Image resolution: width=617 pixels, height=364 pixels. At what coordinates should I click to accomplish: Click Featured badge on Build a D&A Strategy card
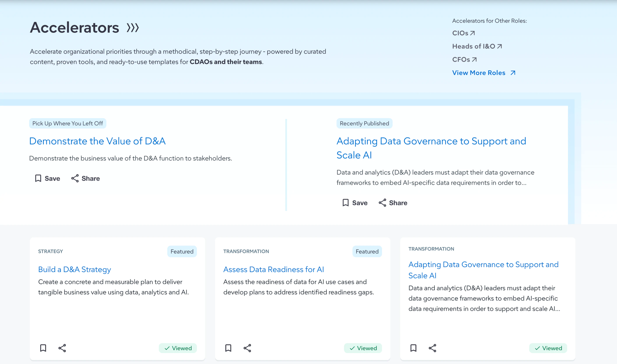click(182, 251)
